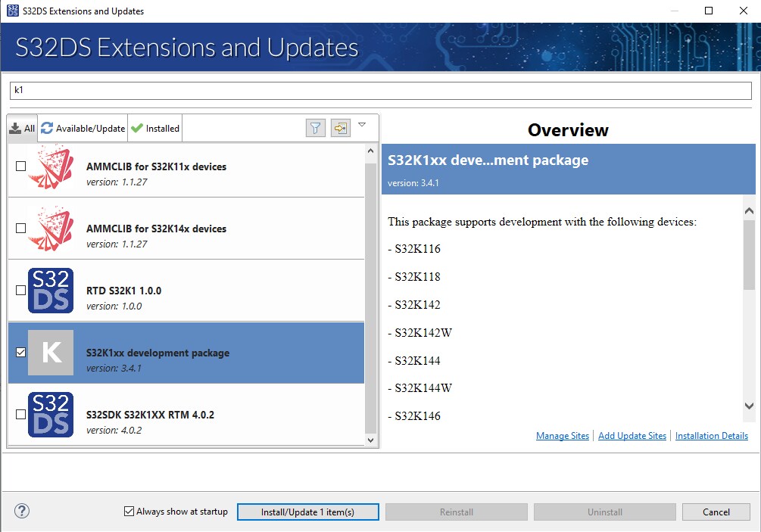Click the filter funnel icon

point(316,129)
